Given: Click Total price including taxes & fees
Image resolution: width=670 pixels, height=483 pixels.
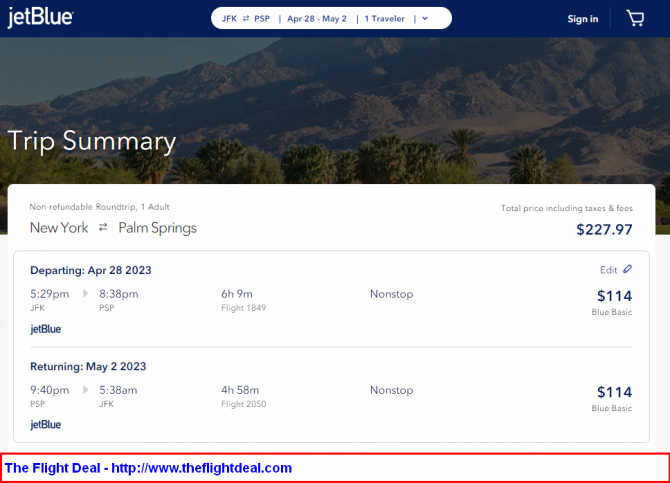Looking at the screenshot, I should click(567, 208).
